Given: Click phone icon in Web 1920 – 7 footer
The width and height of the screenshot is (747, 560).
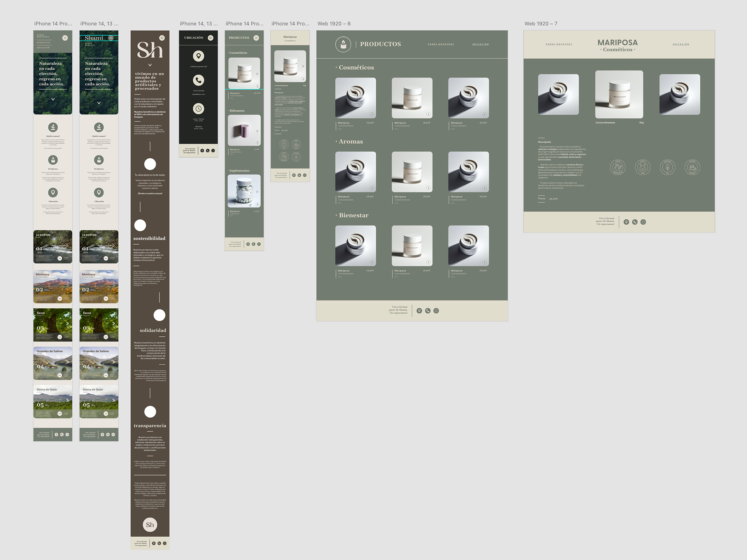Looking at the screenshot, I should coord(635,222).
